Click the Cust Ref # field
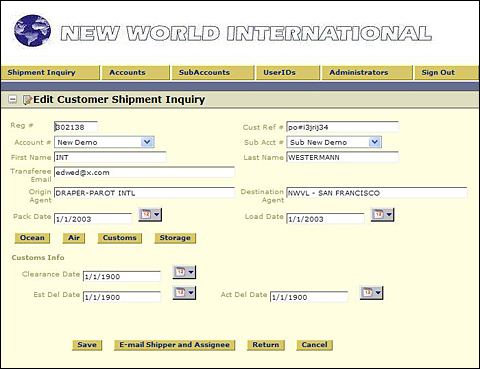 pyautogui.click(x=342, y=127)
